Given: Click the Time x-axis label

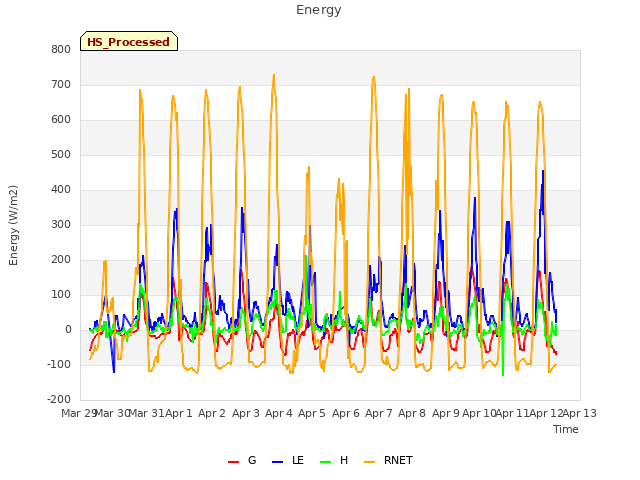Looking at the screenshot, I should [x=566, y=429].
